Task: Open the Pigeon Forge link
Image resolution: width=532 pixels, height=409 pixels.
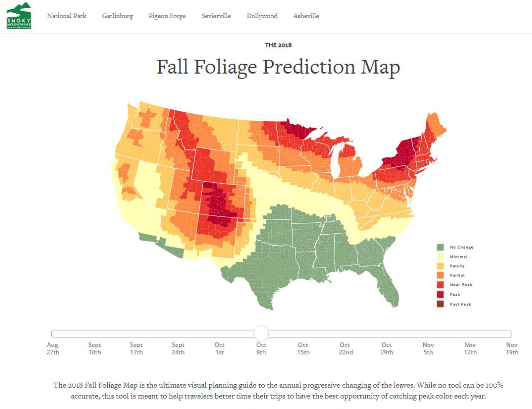Action: (167, 16)
